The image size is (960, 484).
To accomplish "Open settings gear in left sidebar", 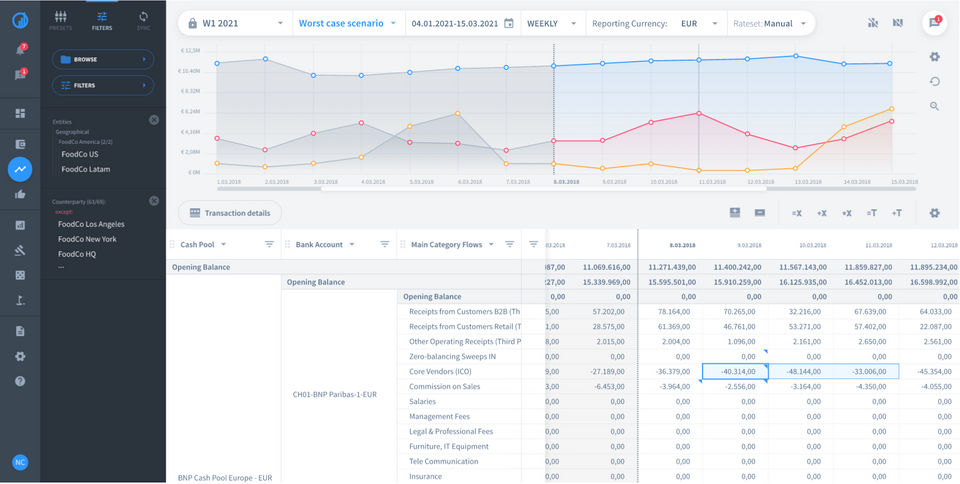I will 20,356.
